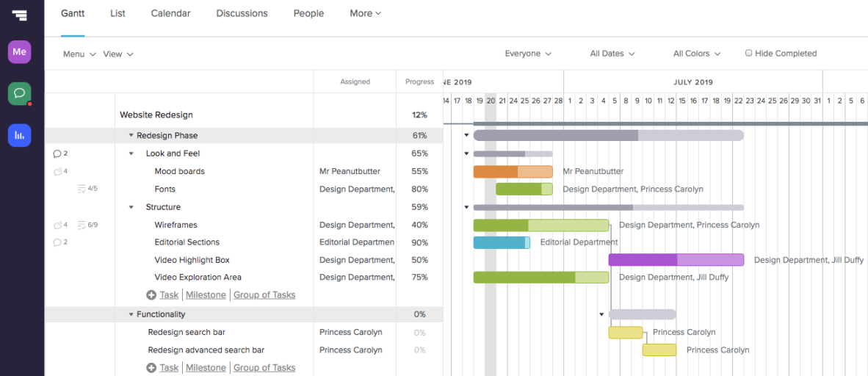Collapse the Functionality group

point(131,314)
